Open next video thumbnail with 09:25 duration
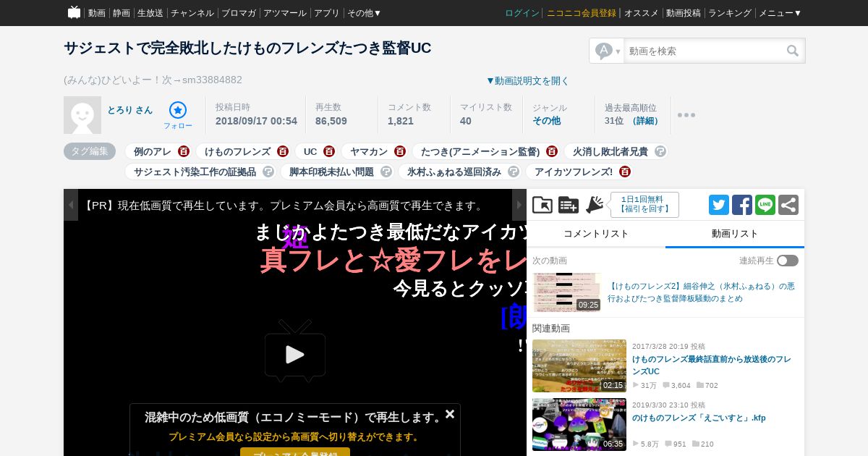 pos(567,292)
